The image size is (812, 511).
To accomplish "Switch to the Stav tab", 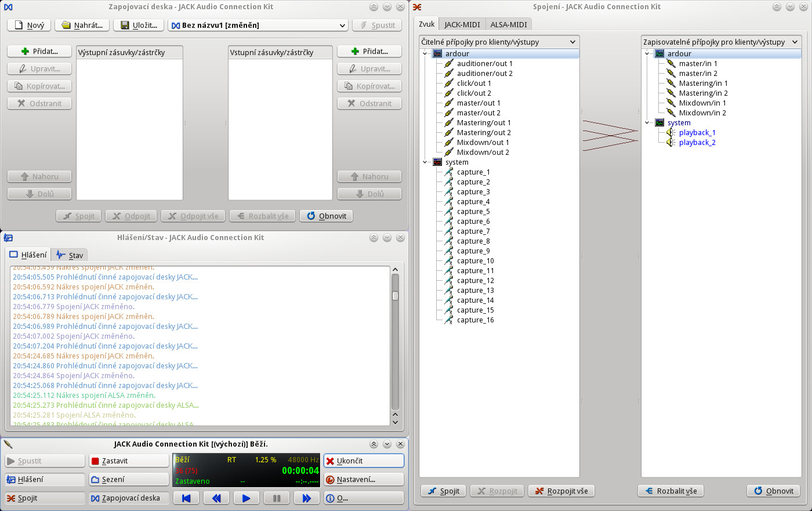I will pos(70,255).
